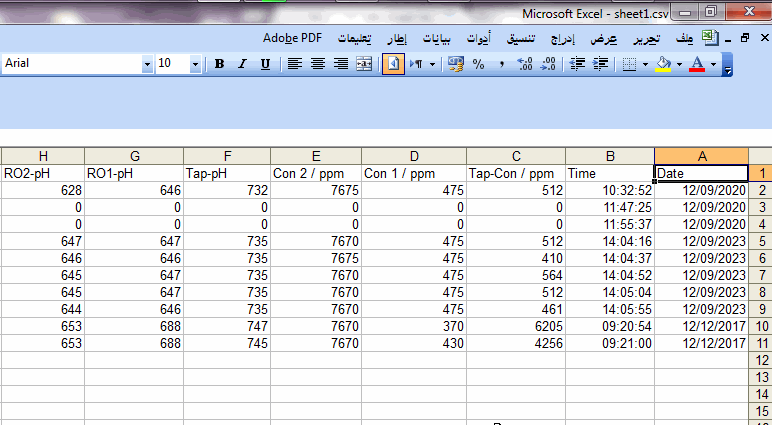Open font size dropdown arrow

pyautogui.click(x=195, y=64)
